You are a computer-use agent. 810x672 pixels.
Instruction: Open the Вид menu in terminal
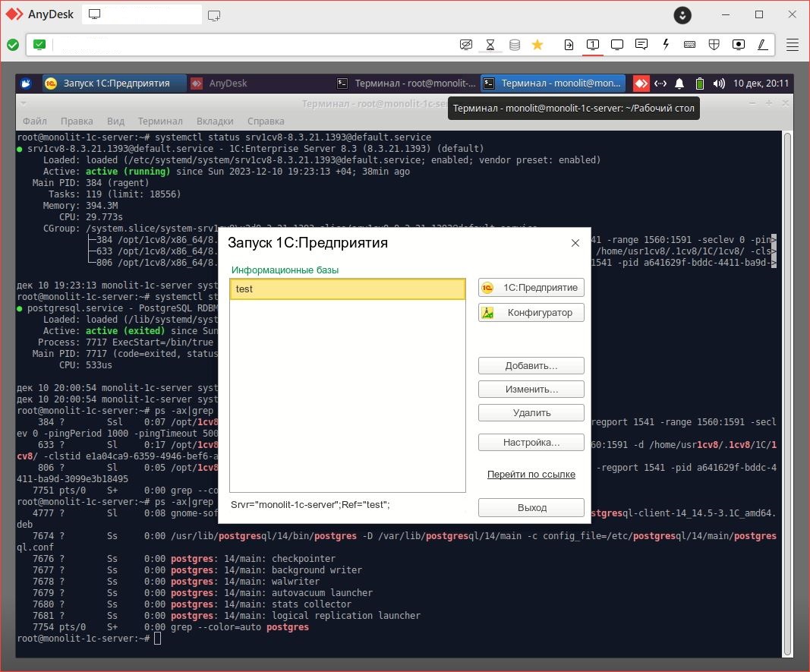pyautogui.click(x=115, y=121)
